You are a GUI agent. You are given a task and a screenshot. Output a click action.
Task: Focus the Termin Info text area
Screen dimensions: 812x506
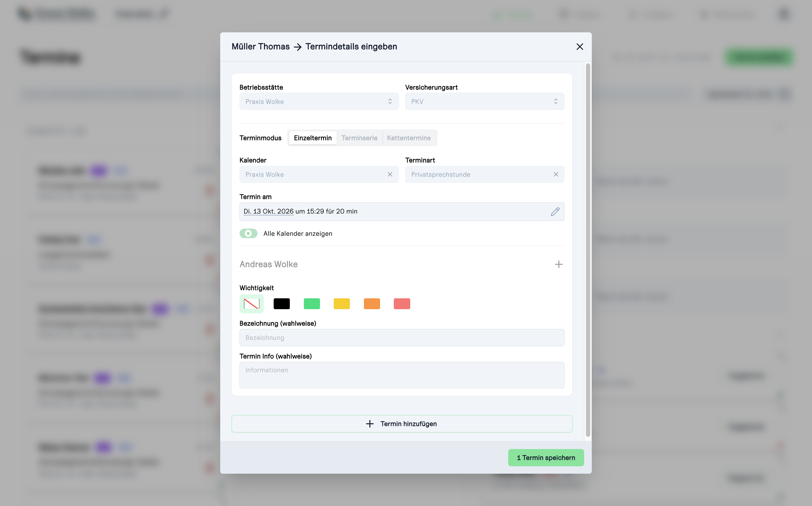[402, 375]
